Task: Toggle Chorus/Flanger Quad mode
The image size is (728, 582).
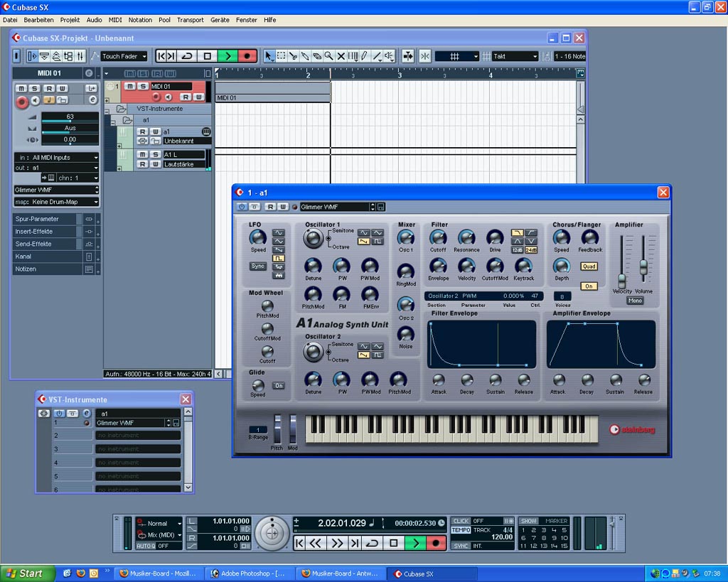Action: point(589,266)
